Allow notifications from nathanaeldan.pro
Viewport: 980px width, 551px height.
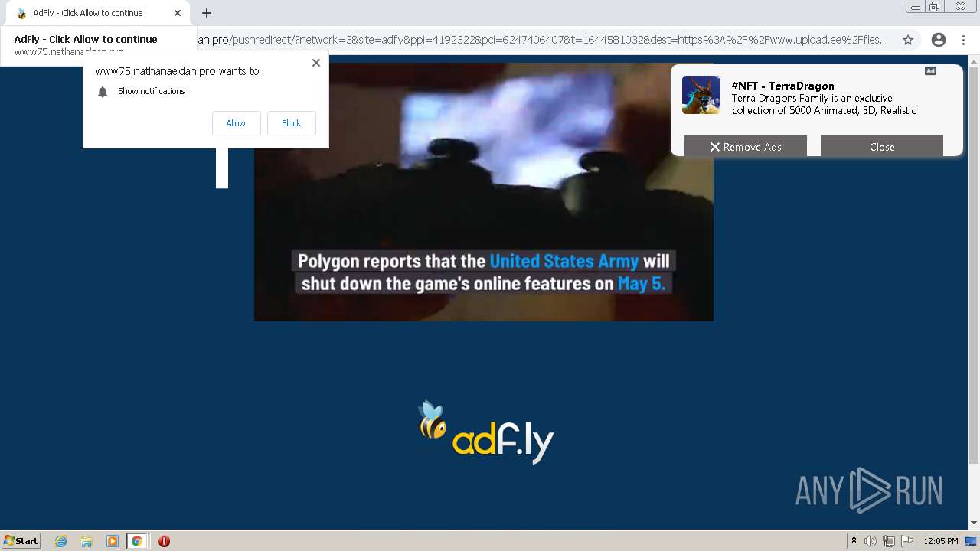(236, 123)
